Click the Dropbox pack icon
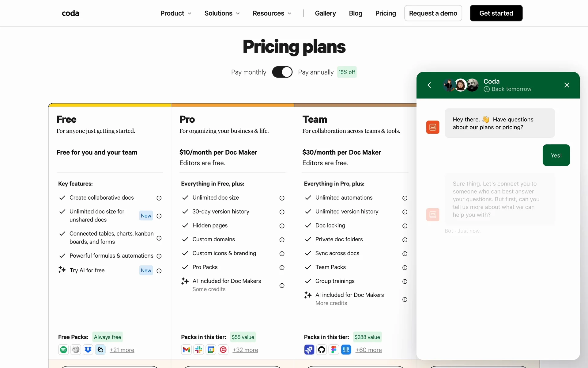 click(x=88, y=350)
